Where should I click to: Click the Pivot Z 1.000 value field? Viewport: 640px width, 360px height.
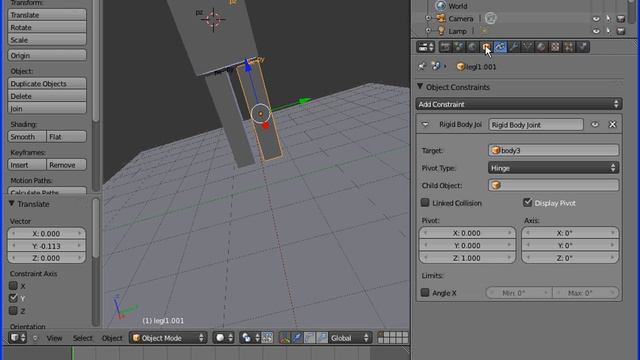click(467, 258)
